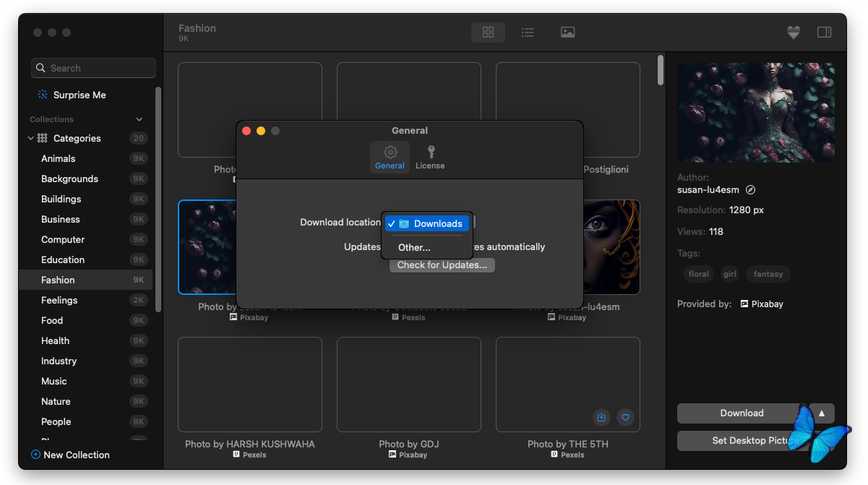
Task: Click the girl tag
Action: 730,274
